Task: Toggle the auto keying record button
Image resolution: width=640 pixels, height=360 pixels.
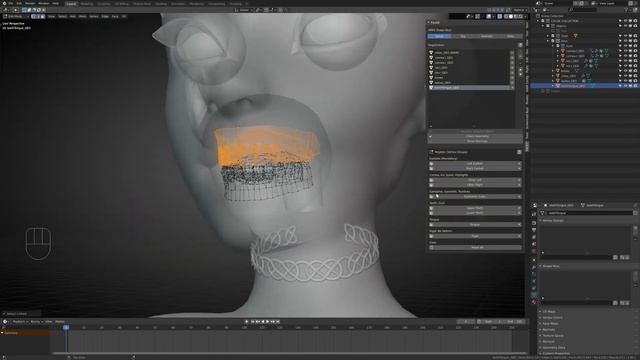Action: (x=247, y=322)
